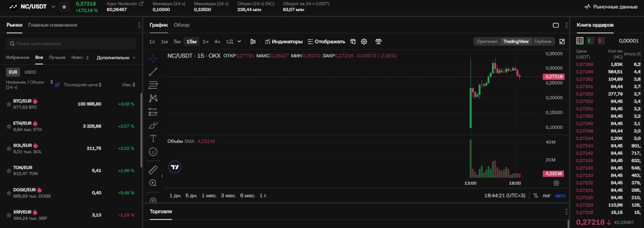
Task: Open the Fibonacci retracement tool
Action: pos(153,85)
